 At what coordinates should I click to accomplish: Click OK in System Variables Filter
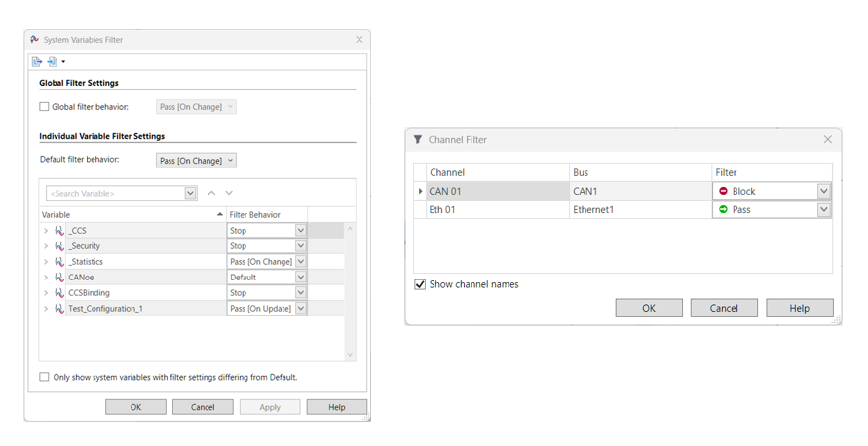(x=135, y=407)
